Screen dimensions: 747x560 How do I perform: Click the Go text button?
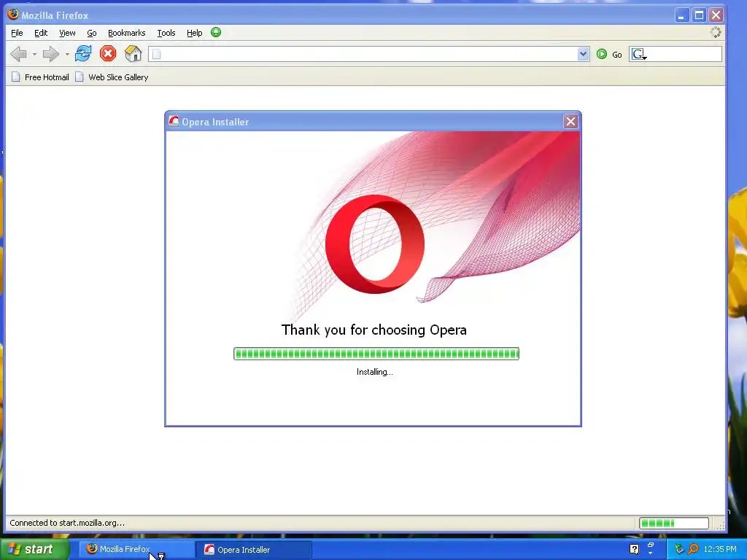coord(617,55)
